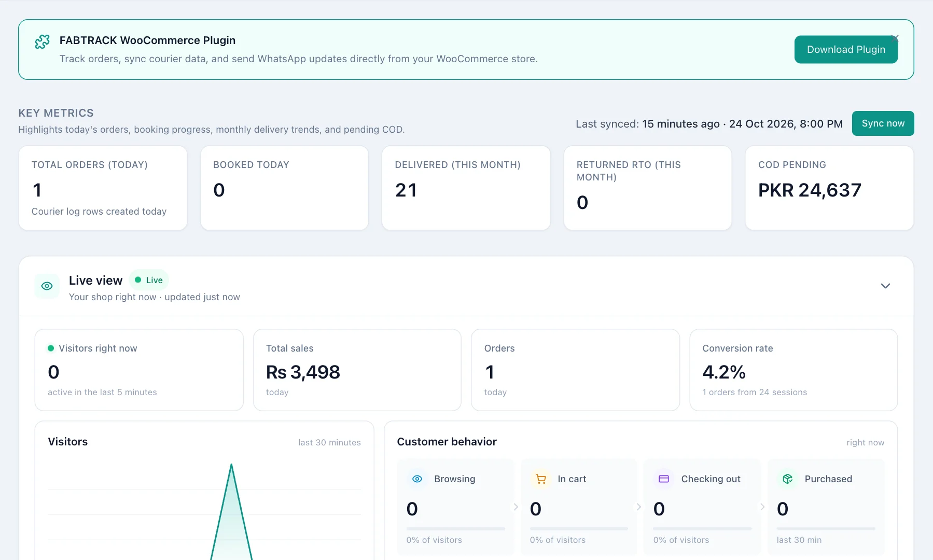
Task: Click the puzzle-piece plugin icon in the banner
Action: tap(42, 41)
